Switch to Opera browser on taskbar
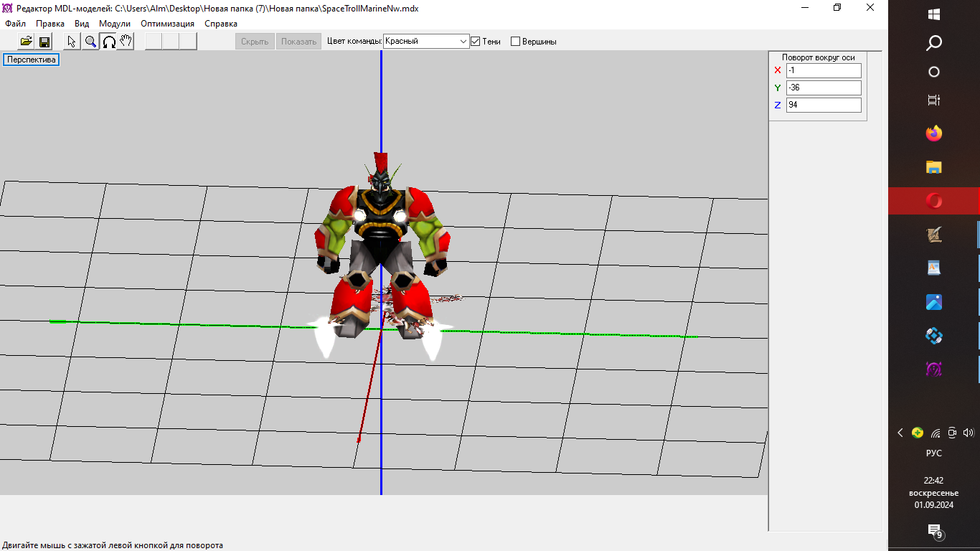980x551 pixels. pyautogui.click(x=934, y=201)
